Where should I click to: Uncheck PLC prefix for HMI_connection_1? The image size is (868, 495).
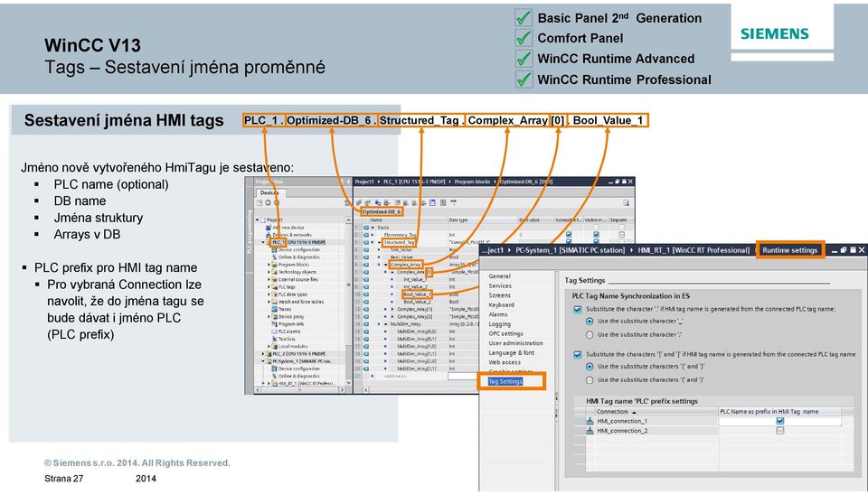click(780, 421)
